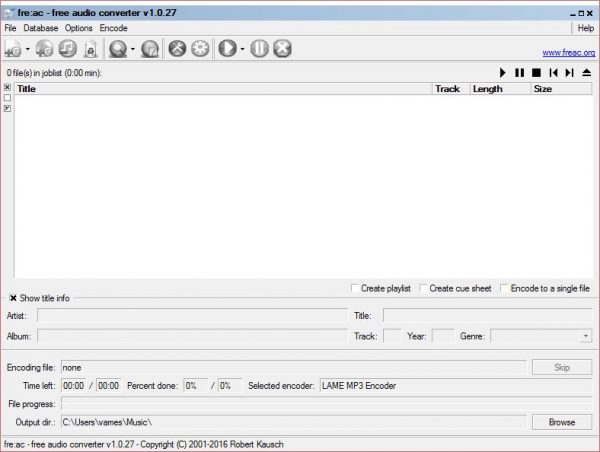
Task: Query CDDB database magnifier icon
Action: click(x=118, y=49)
